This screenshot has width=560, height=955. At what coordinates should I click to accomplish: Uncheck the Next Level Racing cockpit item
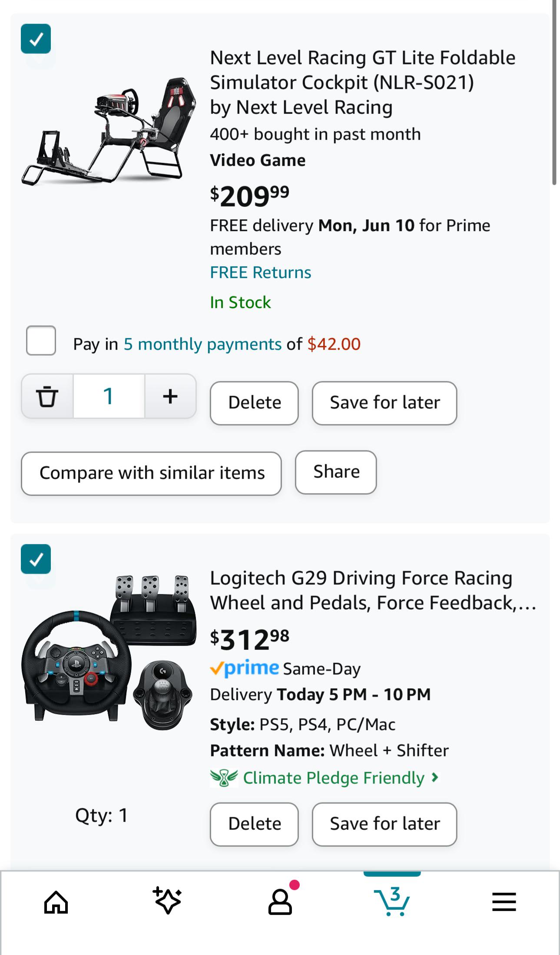pos(36,39)
